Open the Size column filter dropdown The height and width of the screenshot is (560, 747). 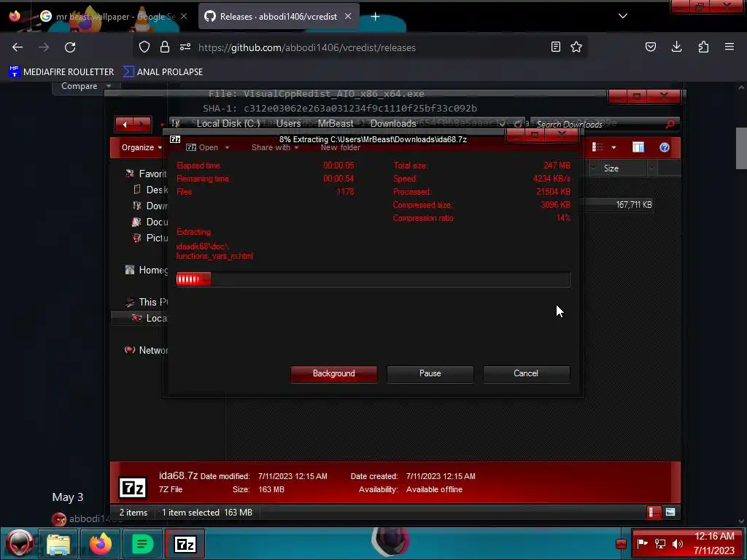[x=651, y=168]
